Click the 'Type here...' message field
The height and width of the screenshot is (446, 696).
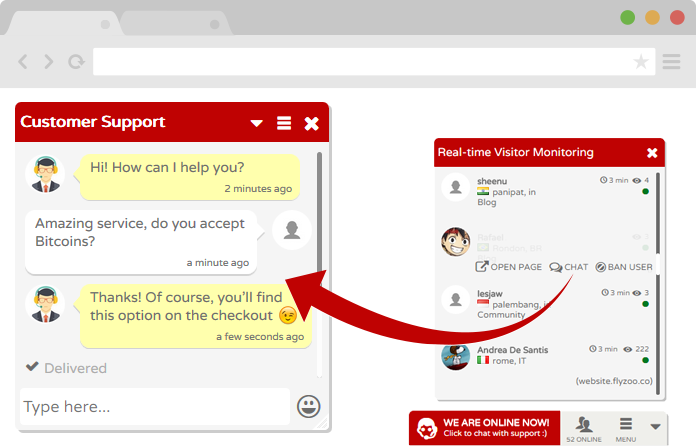point(155,407)
